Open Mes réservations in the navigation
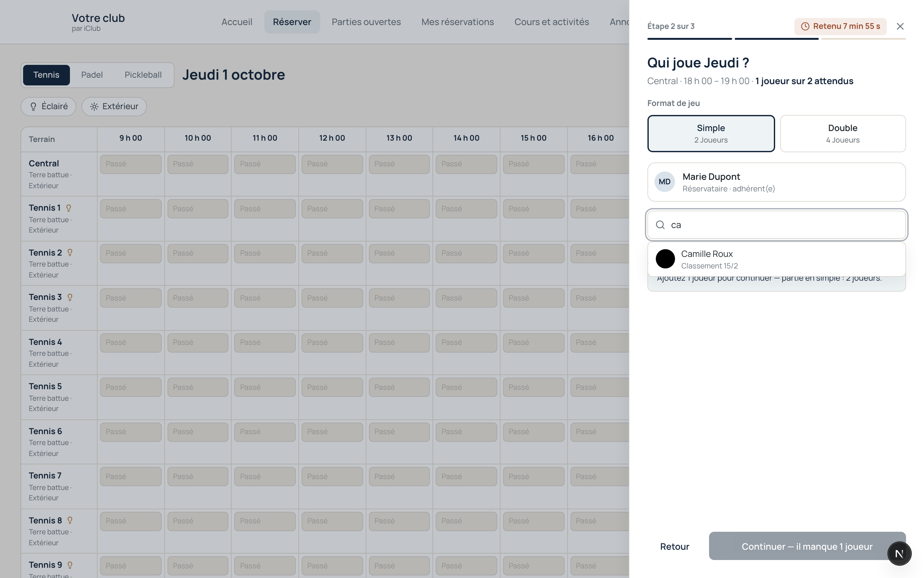The image size is (924, 578). [x=458, y=22]
